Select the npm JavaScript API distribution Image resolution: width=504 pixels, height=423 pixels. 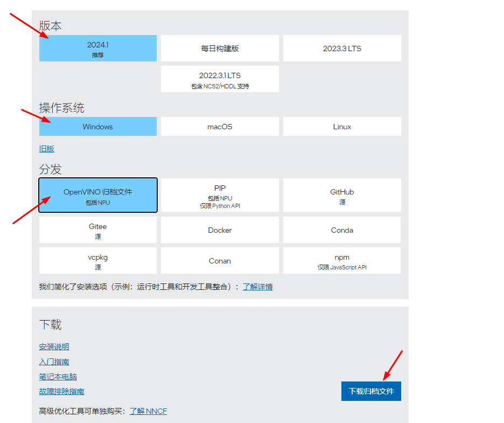point(342,261)
